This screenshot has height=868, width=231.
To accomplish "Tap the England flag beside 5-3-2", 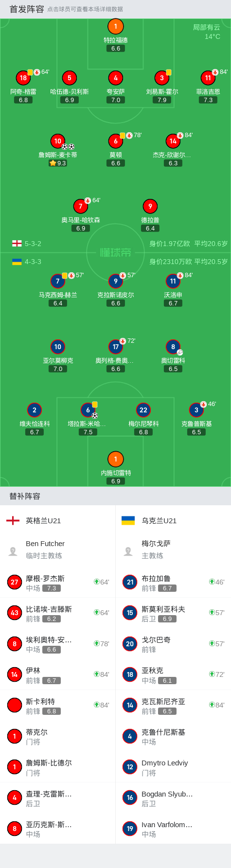I will pos(17,244).
